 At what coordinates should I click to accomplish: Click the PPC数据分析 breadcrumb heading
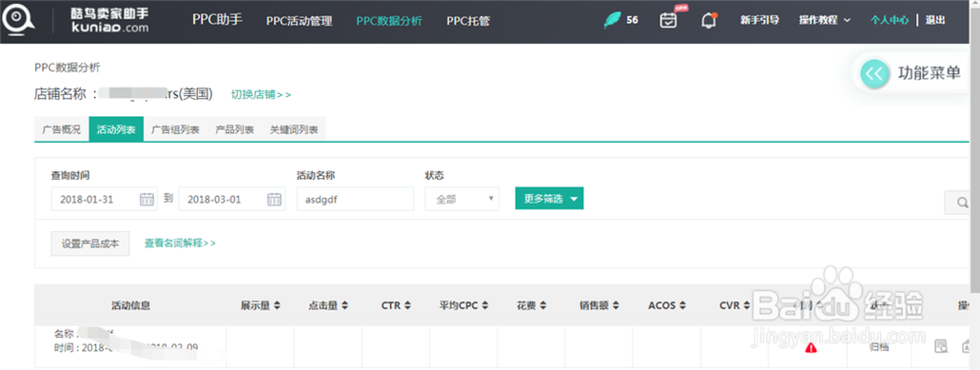[67, 68]
